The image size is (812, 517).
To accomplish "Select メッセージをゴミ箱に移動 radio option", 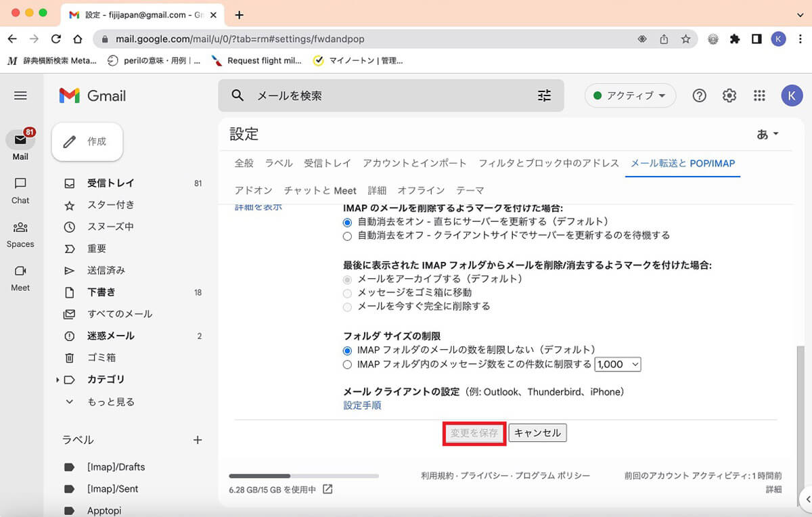I will pos(347,293).
